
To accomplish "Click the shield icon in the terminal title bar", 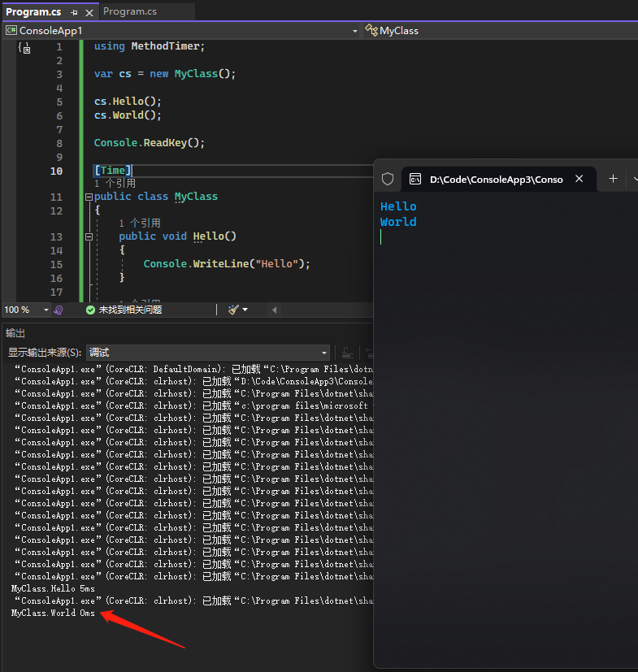I will click(388, 179).
